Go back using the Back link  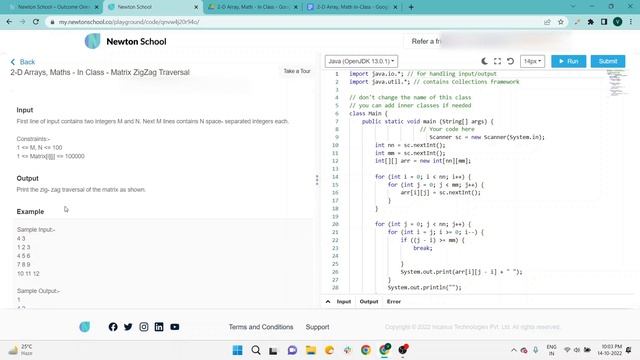(x=23, y=62)
